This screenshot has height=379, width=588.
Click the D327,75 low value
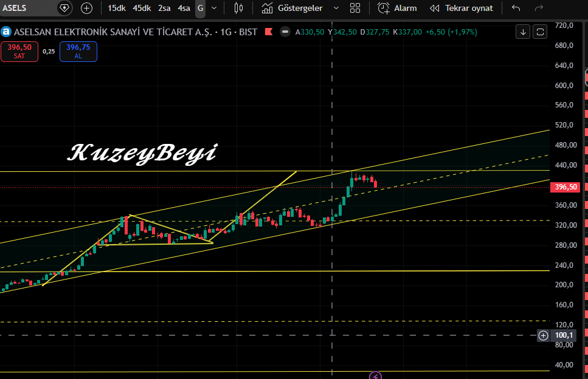click(x=375, y=32)
